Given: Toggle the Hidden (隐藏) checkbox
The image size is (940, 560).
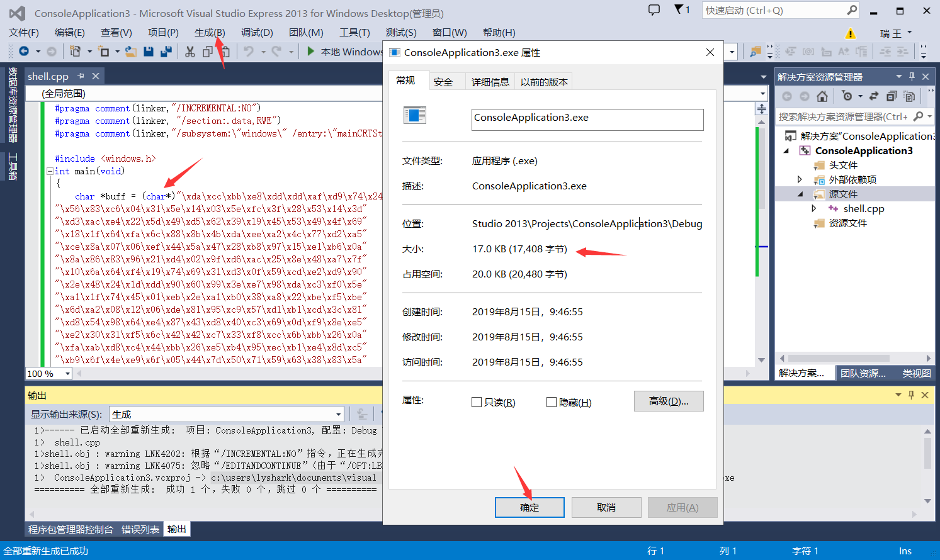Looking at the screenshot, I should [552, 402].
